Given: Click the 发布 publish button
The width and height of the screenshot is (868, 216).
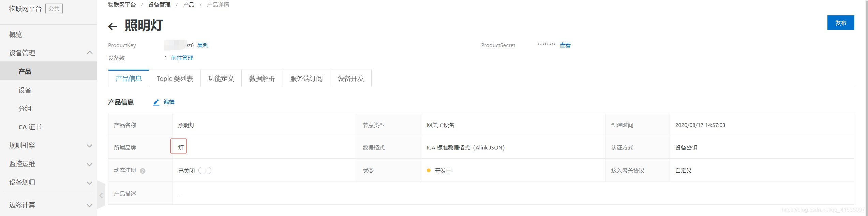Looking at the screenshot, I should tap(840, 23).
